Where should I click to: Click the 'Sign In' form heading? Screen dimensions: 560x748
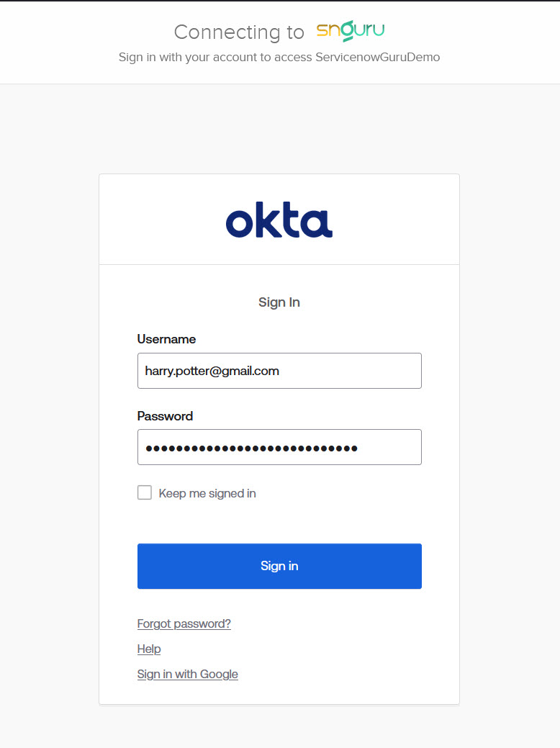click(279, 302)
